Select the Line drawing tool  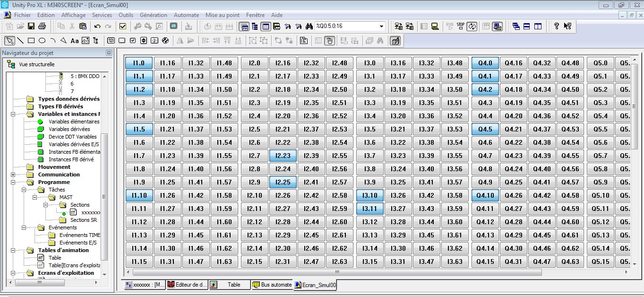point(21,41)
